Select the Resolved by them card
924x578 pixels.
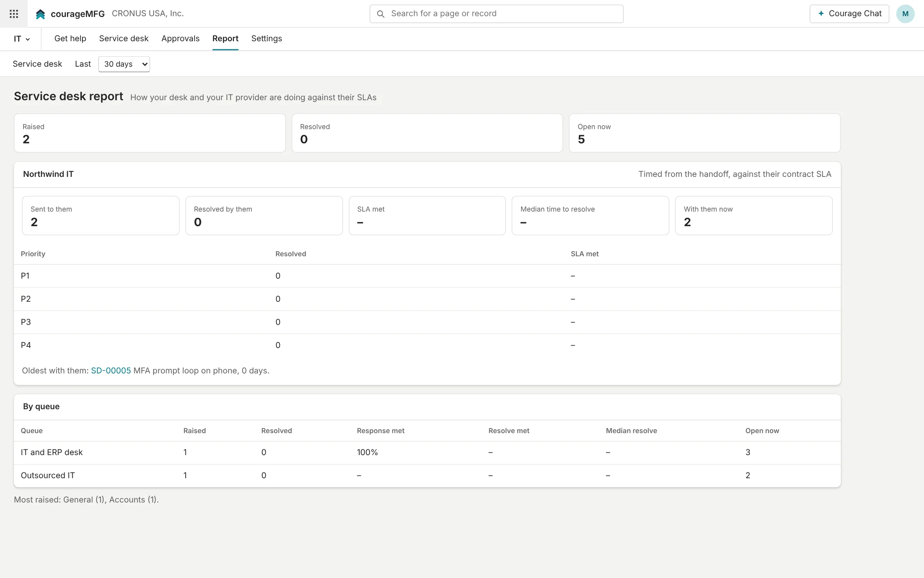[264, 216]
